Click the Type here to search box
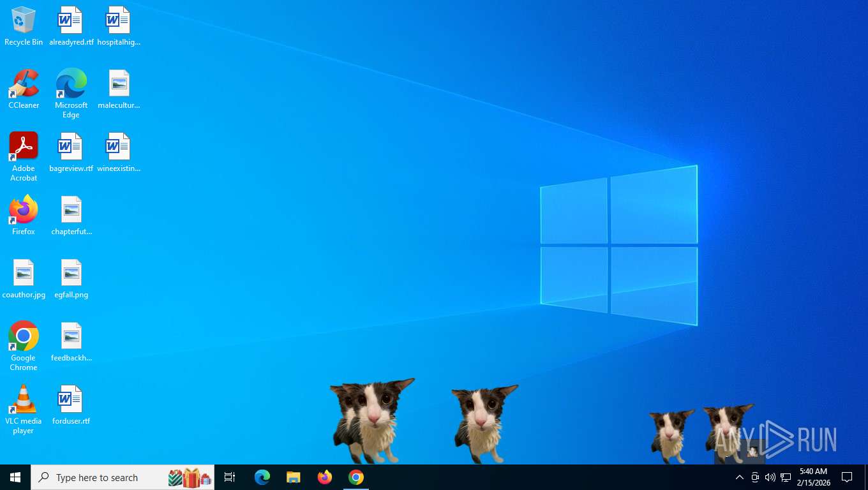The image size is (868, 490). point(123,477)
